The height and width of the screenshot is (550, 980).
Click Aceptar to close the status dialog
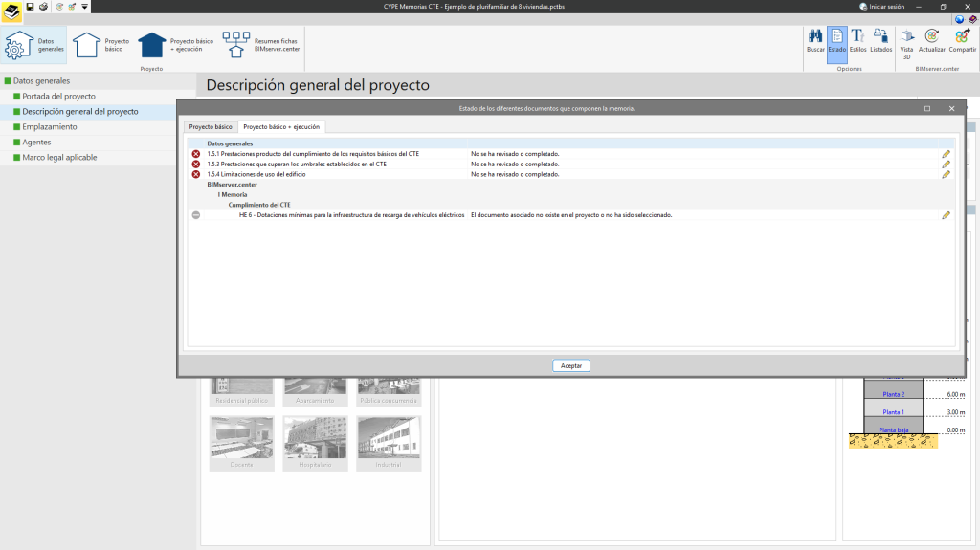tap(570, 366)
